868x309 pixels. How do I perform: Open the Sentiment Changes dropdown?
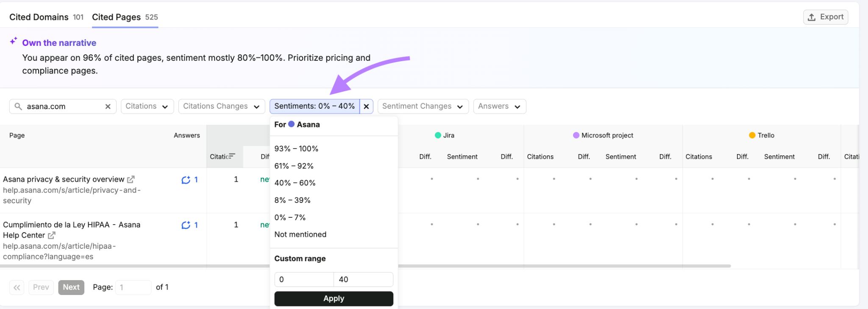[423, 107]
